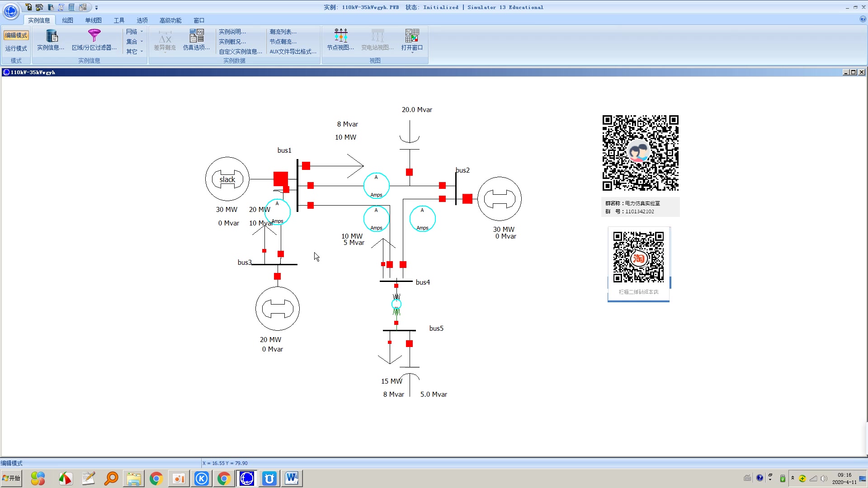
Task: Open AUX文件导出格式...
Action: (293, 52)
